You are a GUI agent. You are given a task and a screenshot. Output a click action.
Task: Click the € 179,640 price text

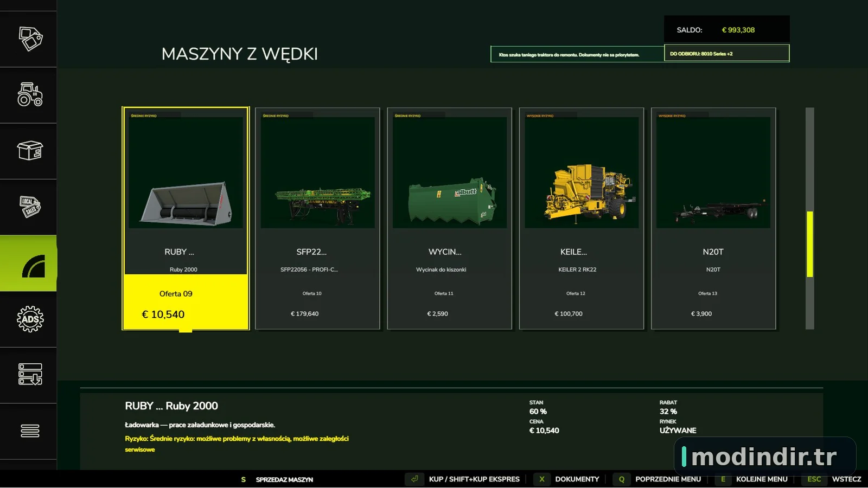[305, 314]
